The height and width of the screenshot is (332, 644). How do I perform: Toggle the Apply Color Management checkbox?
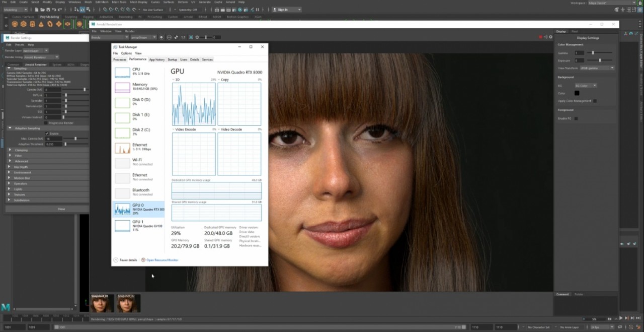click(x=595, y=101)
